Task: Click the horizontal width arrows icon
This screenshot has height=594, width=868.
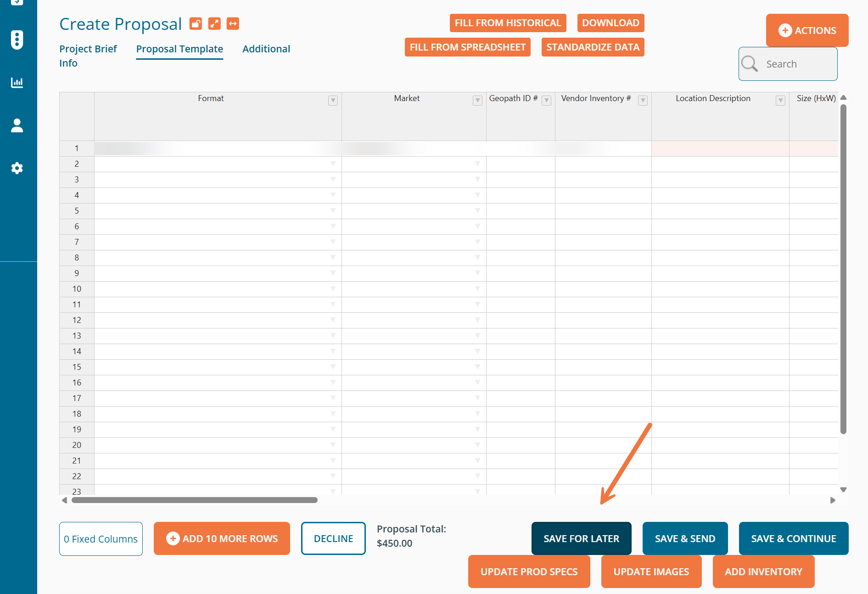Action: [233, 24]
